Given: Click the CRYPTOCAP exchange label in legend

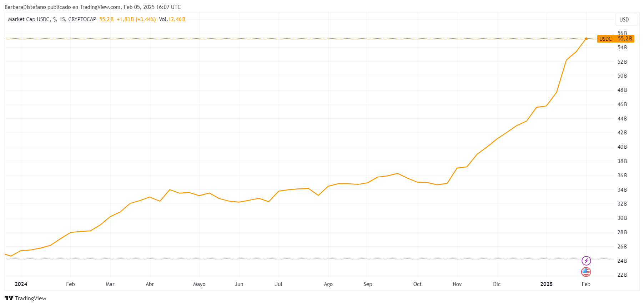Looking at the screenshot, I should [x=82, y=19].
